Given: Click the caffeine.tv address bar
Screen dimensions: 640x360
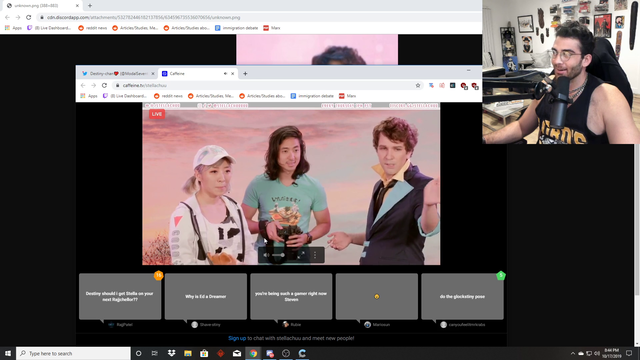Looking at the screenshot, I should 267,85.
